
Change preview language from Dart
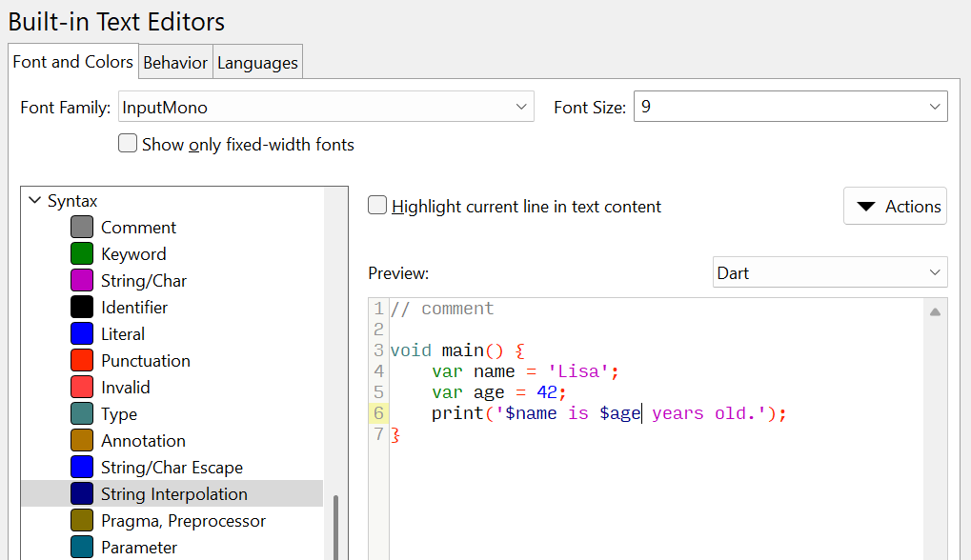pyautogui.click(x=829, y=272)
